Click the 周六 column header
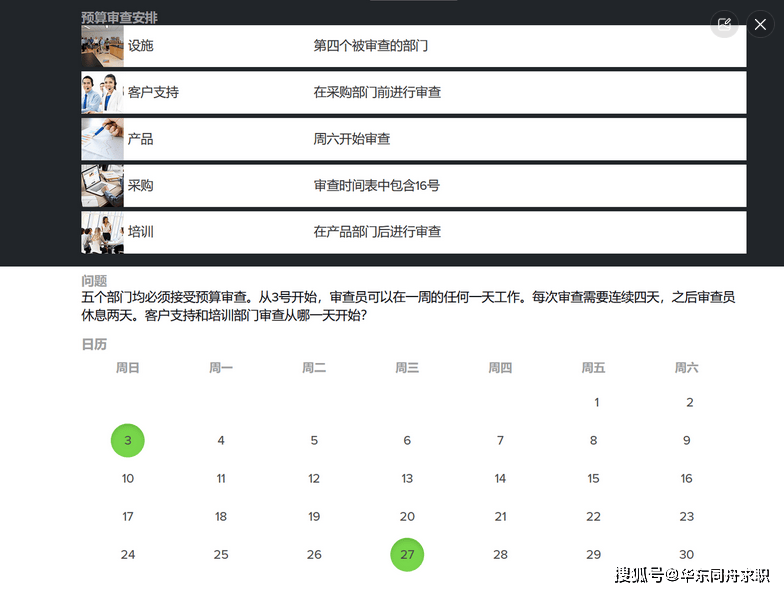This screenshot has width=784, height=592. [686, 368]
